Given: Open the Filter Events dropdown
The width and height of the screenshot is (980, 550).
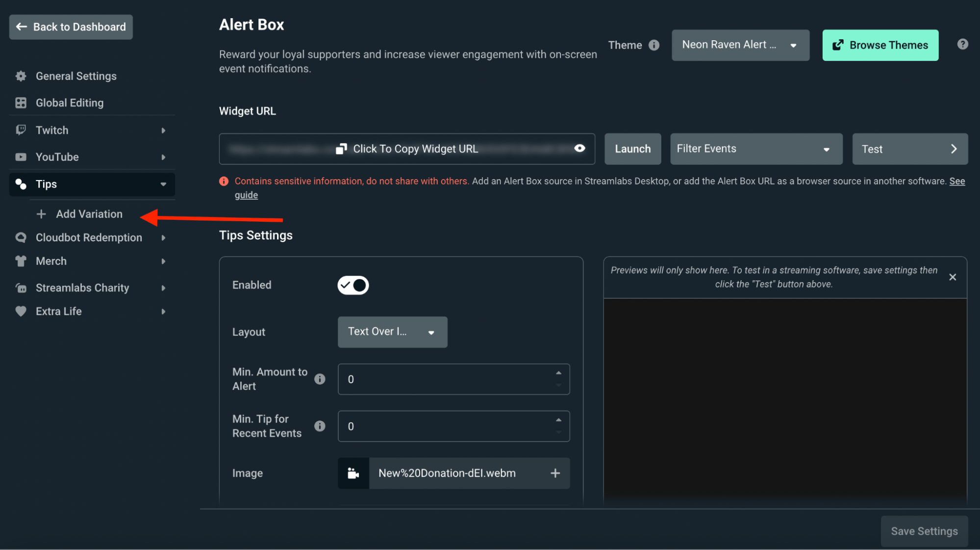Looking at the screenshot, I should click(x=756, y=149).
